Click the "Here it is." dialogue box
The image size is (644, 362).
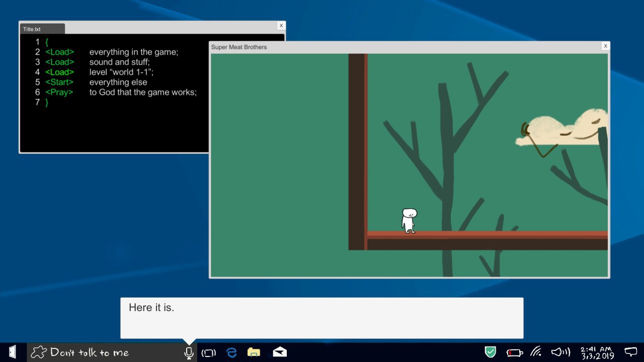[322, 318]
